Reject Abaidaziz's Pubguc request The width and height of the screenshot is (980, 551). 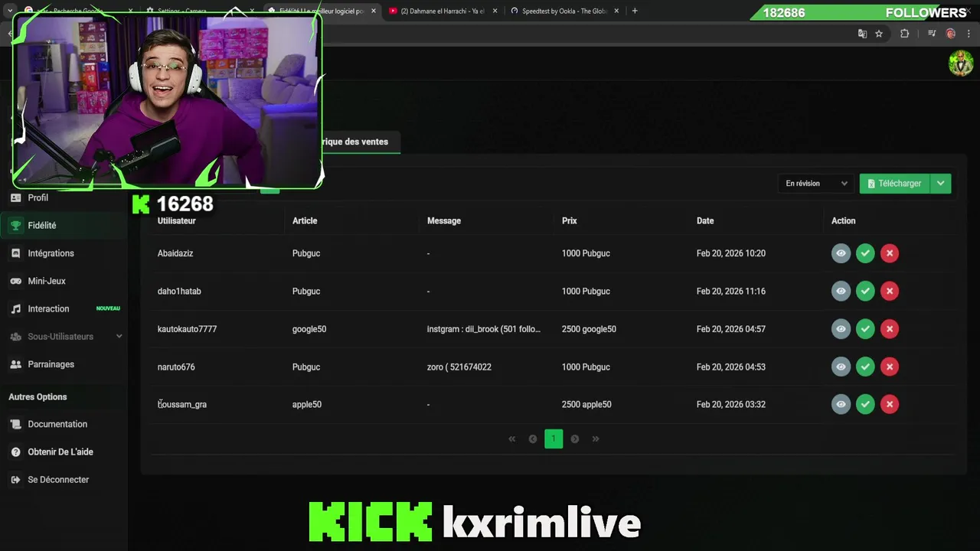tap(890, 253)
